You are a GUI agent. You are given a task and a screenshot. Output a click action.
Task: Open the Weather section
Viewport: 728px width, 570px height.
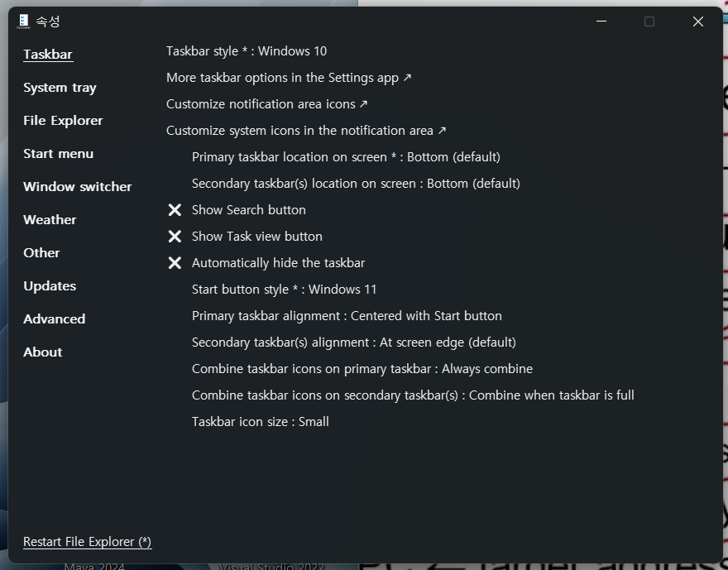pyautogui.click(x=50, y=220)
